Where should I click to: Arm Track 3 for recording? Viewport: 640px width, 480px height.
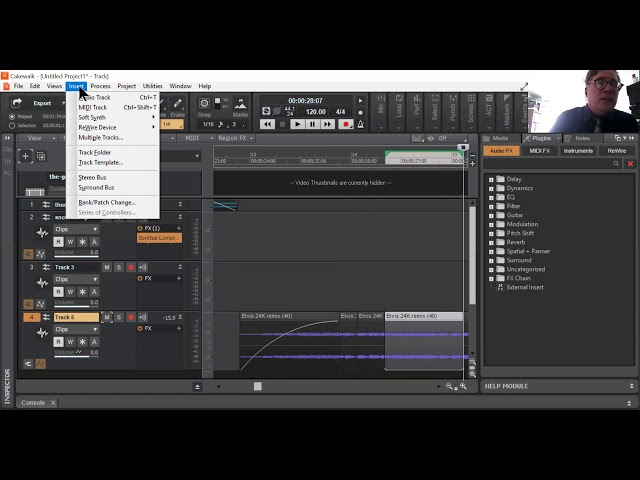(x=131, y=267)
